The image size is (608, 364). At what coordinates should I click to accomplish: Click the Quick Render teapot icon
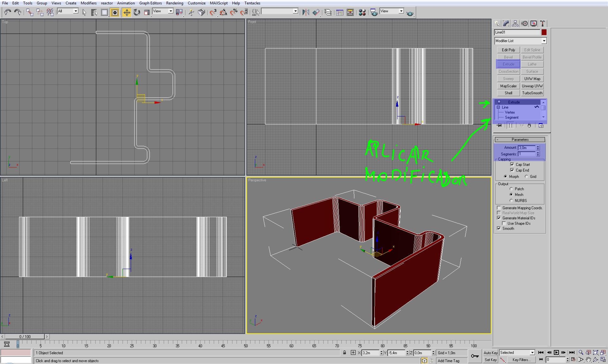[x=410, y=13]
